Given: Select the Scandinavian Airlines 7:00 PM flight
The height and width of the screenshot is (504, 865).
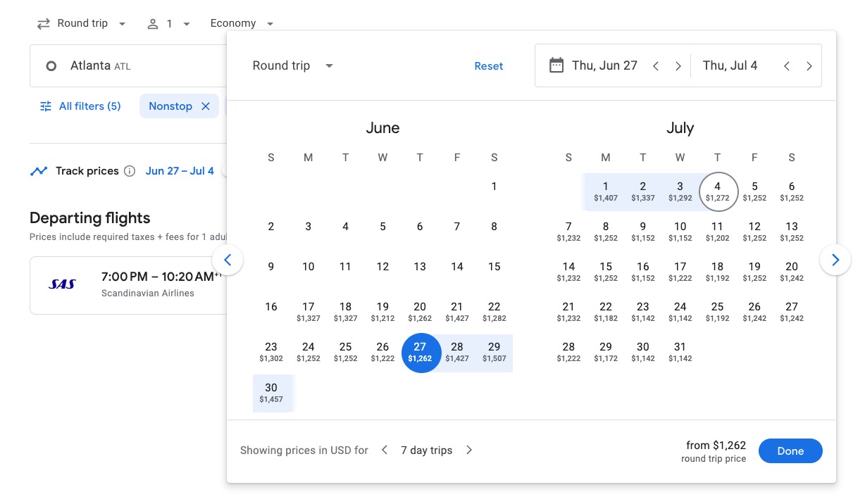Looking at the screenshot, I should click(127, 285).
